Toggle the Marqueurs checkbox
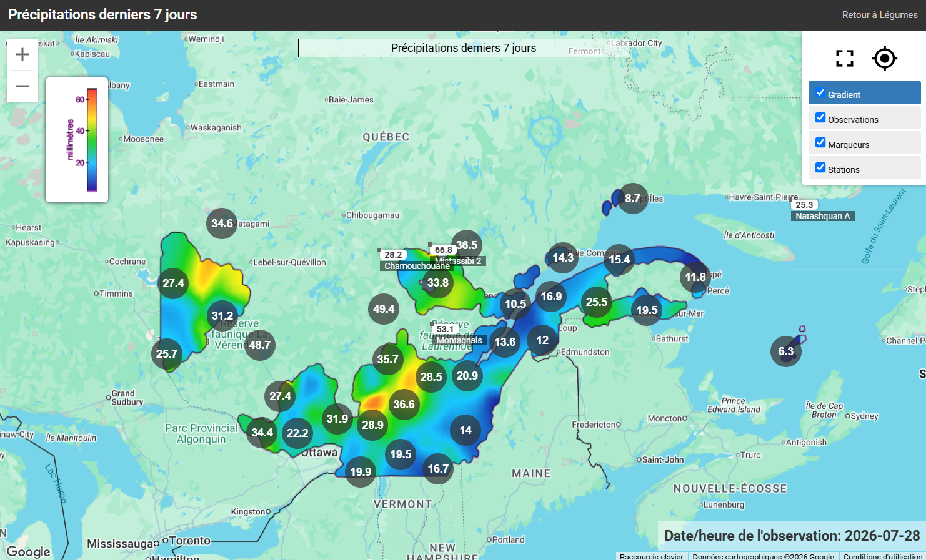This screenshot has width=926, height=560. (x=820, y=142)
